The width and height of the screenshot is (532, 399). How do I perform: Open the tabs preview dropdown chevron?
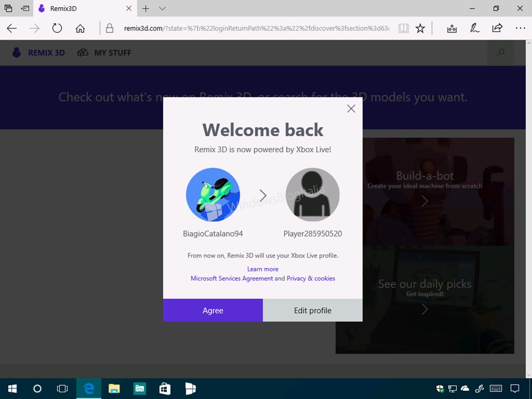pyautogui.click(x=162, y=8)
